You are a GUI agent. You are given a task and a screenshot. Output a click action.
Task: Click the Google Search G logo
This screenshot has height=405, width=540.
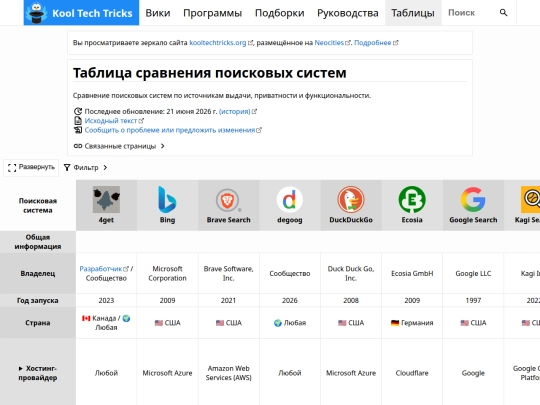point(473,199)
